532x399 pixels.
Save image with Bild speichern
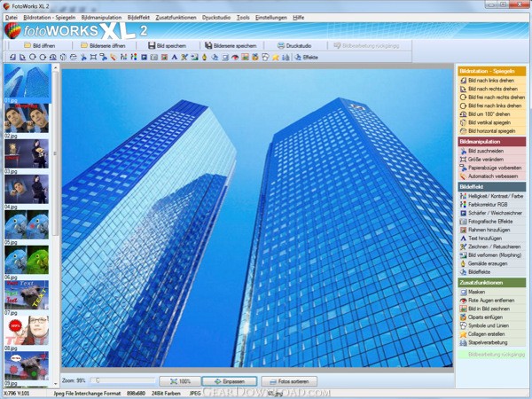coord(168,45)
